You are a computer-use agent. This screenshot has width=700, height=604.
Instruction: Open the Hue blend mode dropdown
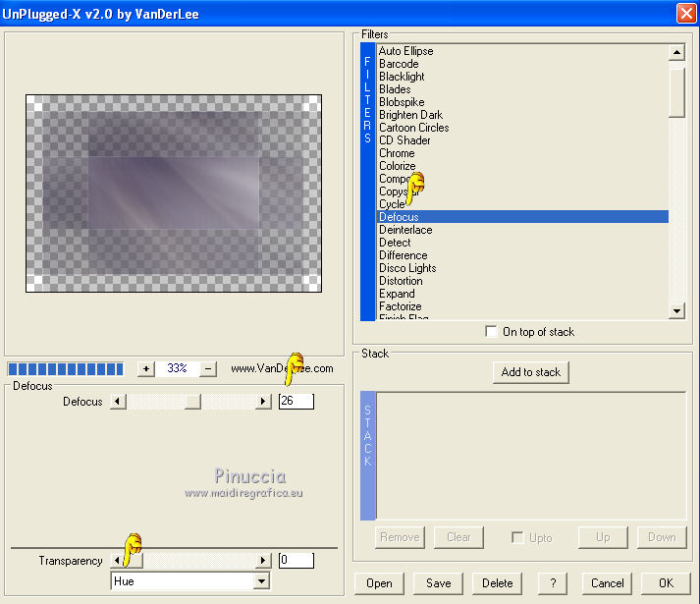(261, 581)
